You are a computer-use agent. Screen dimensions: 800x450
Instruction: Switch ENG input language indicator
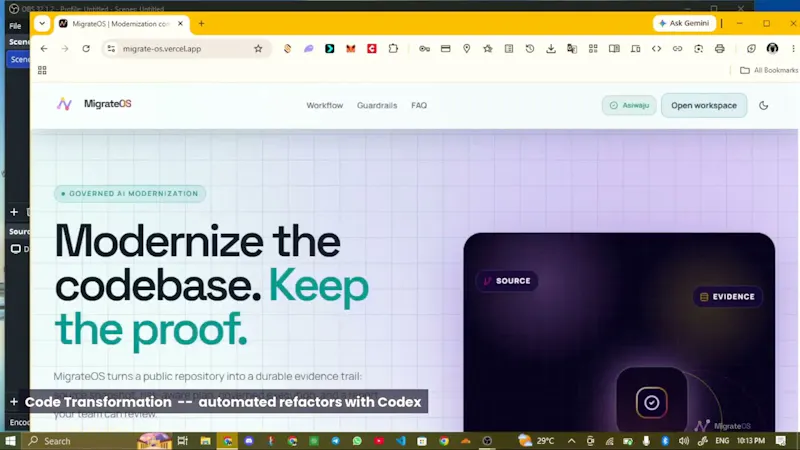coord(722,441)
